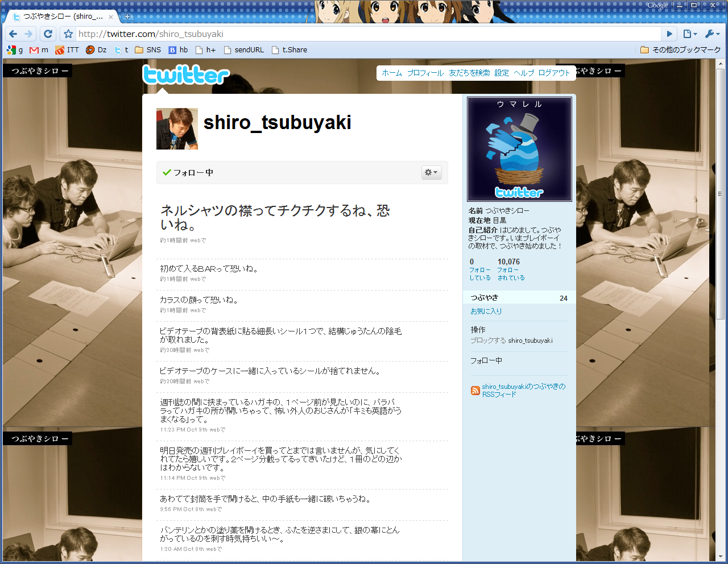
Task: Open the page menu icon
Action: point(689,34)
